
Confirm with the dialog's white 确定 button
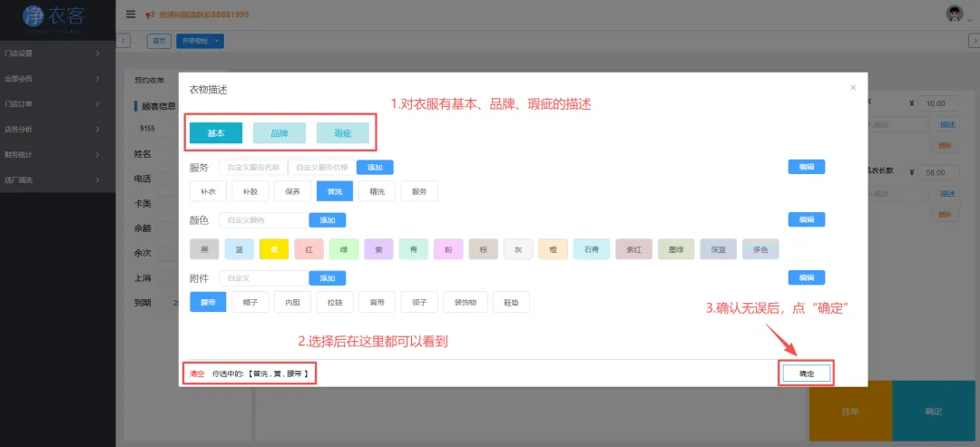(x=807, y=374)
